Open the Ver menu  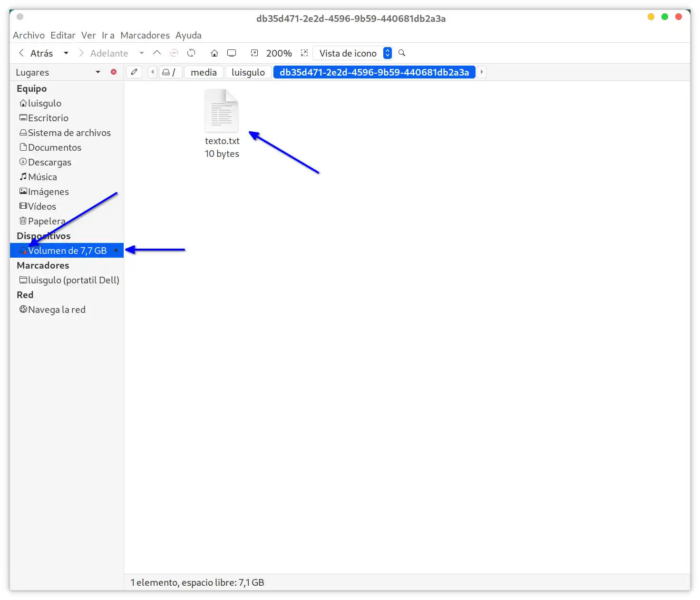(x=88, y=35)
